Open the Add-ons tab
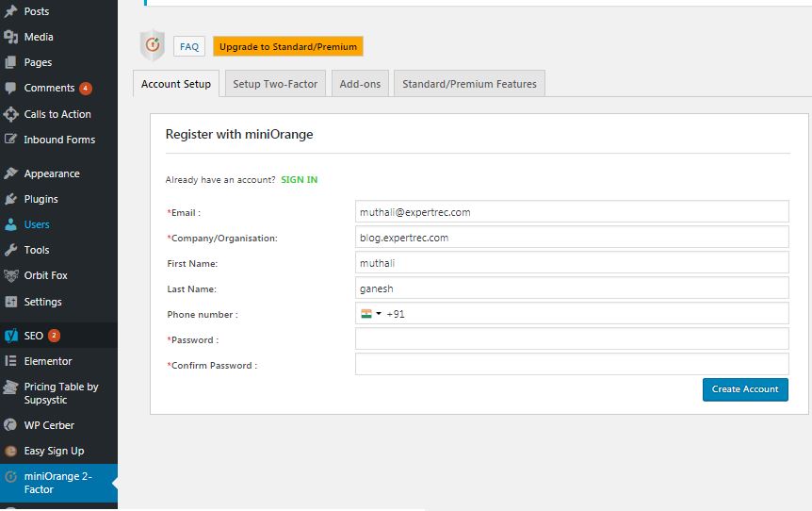This screenshot has height=511, width=812. [x=360, y=84]
